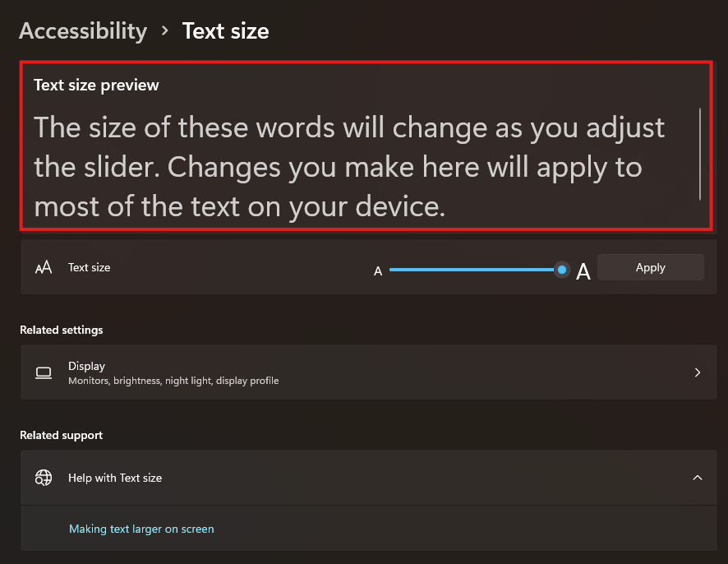Click the Display laptop icon
The height and width of the screenshot is (564, 728).
pos(44,372)
